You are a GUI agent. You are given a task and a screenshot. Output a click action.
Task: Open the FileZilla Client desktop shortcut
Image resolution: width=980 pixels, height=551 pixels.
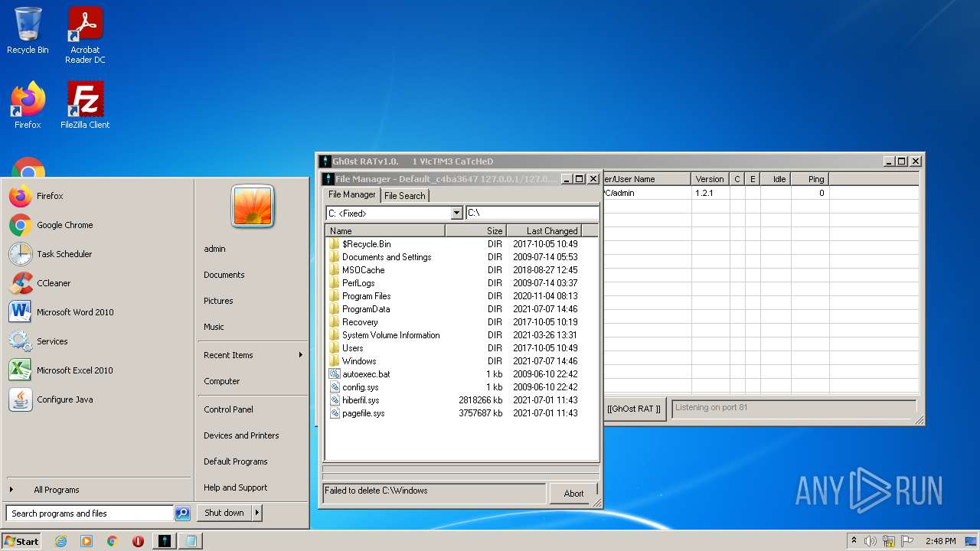click(x=85, y=105)
